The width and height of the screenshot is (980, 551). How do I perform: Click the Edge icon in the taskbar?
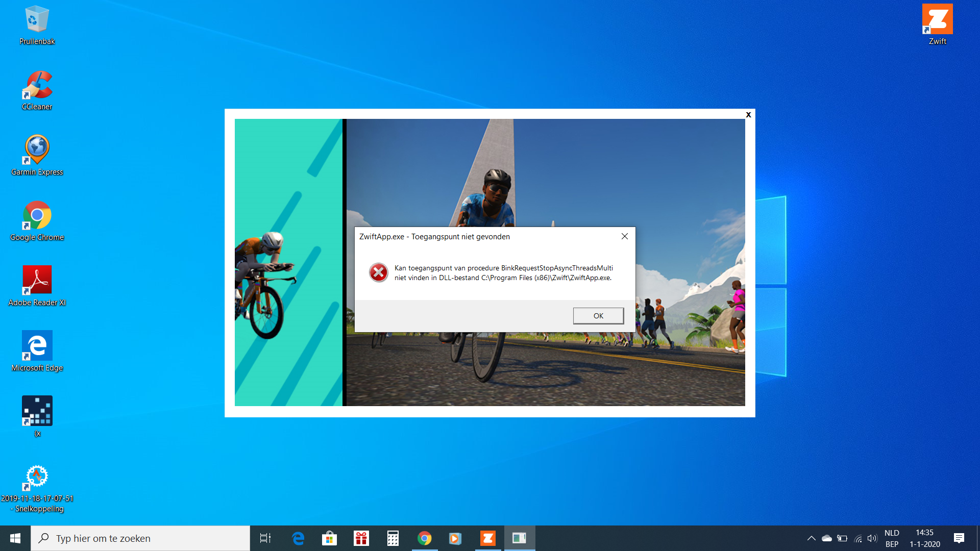298,538
